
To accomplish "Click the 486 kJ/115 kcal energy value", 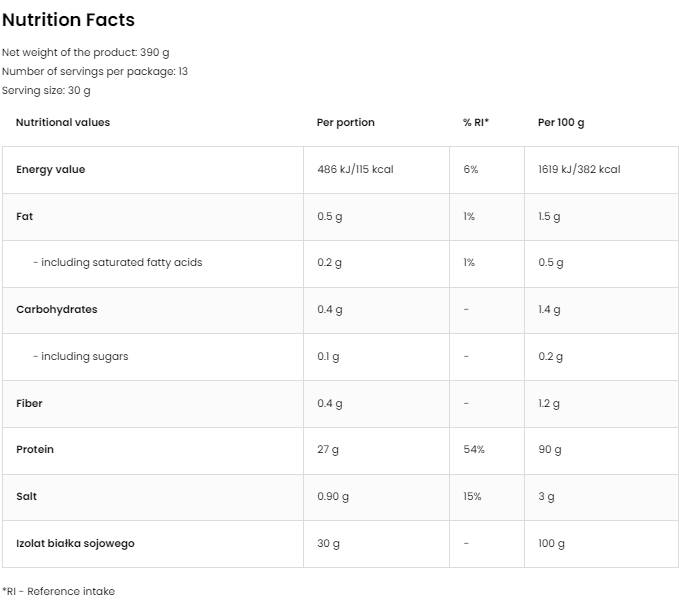I will coord(355,169).
